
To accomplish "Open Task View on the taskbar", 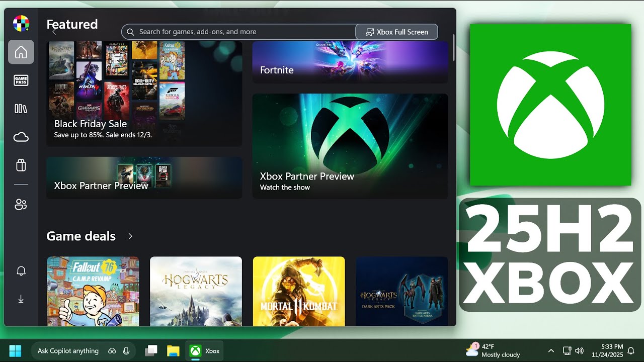I will point(151,350).
